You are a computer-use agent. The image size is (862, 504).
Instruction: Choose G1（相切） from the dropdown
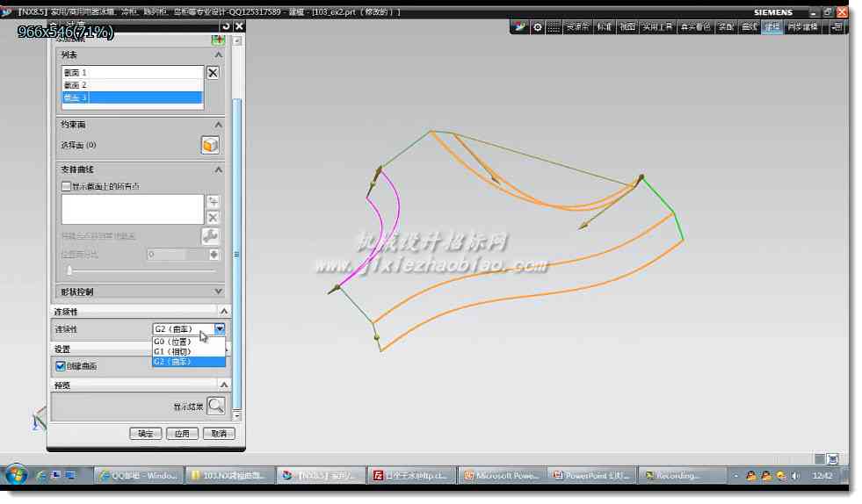(189, 352)
